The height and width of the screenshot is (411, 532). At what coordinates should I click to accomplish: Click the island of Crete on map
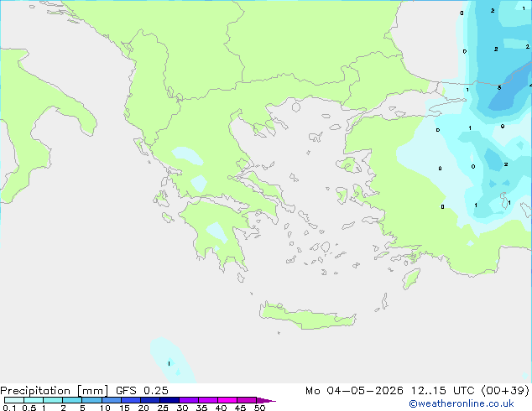pyautogui.click(x=307, y=316)
